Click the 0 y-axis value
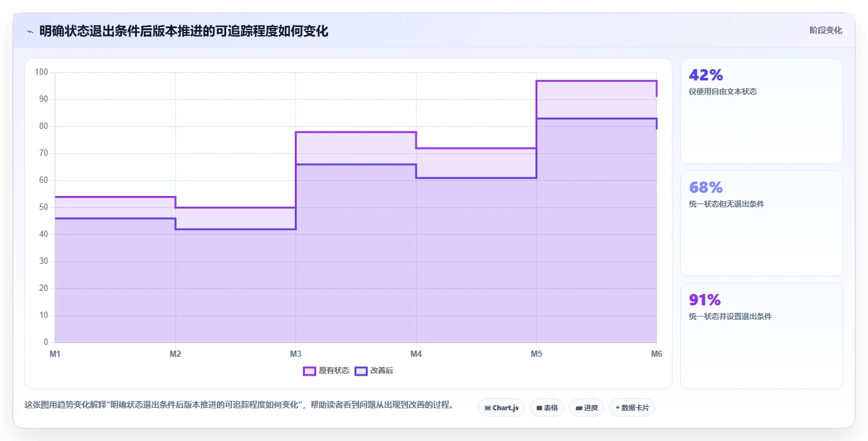Screen dimensions: 868x441 coord(46,342)
